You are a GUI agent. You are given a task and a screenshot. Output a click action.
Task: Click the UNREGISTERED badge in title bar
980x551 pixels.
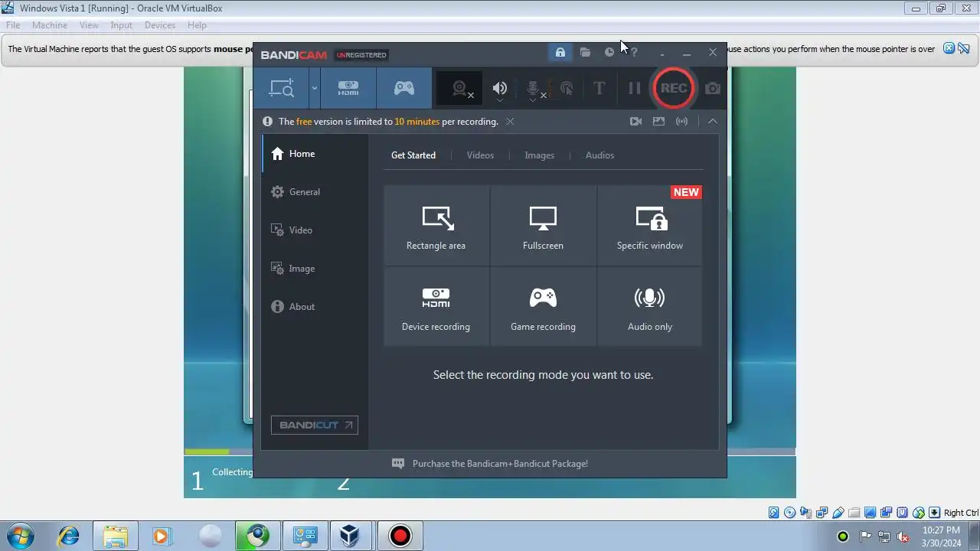[x=361, y=55]
